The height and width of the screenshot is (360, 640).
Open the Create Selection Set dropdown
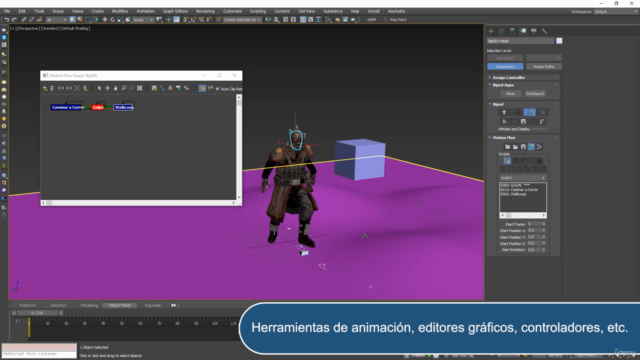pos(242,20)
